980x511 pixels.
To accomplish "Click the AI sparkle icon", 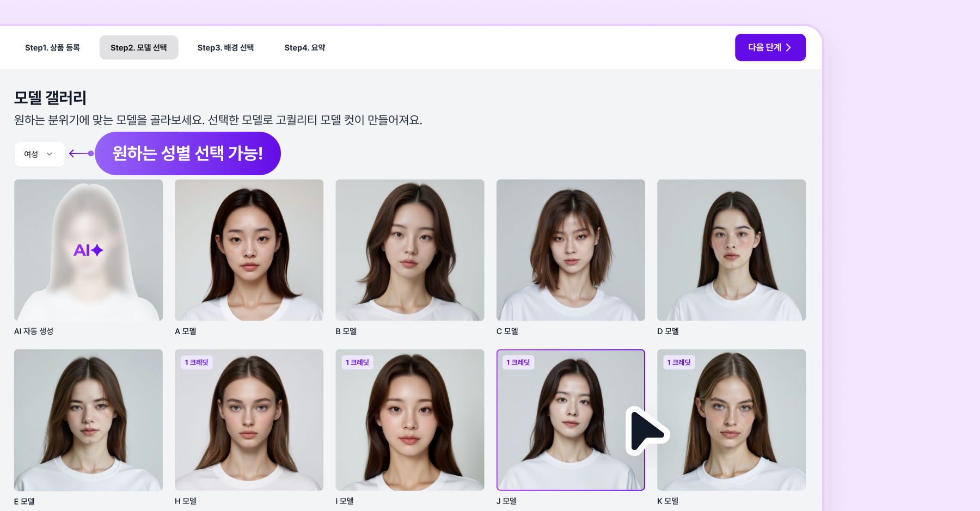I will tap(88, 250).
